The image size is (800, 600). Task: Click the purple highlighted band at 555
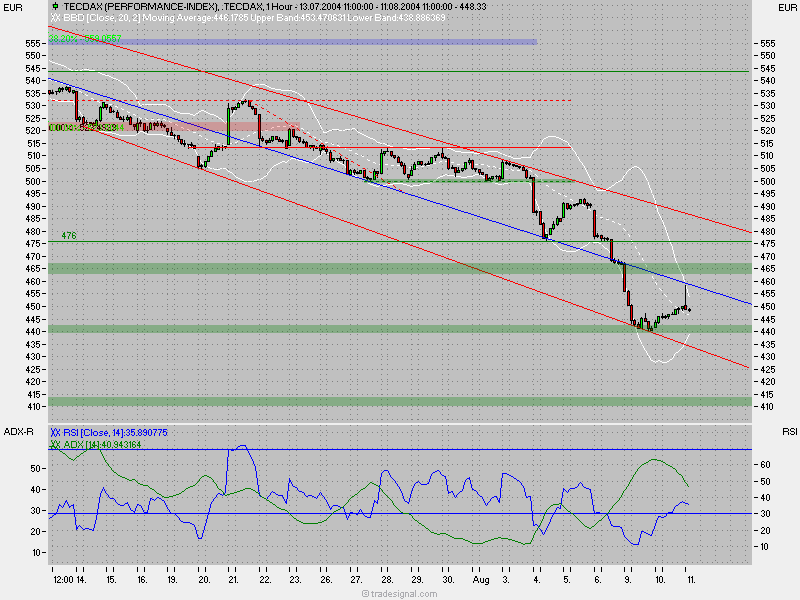pyautogui.click(x=300, y=43)
